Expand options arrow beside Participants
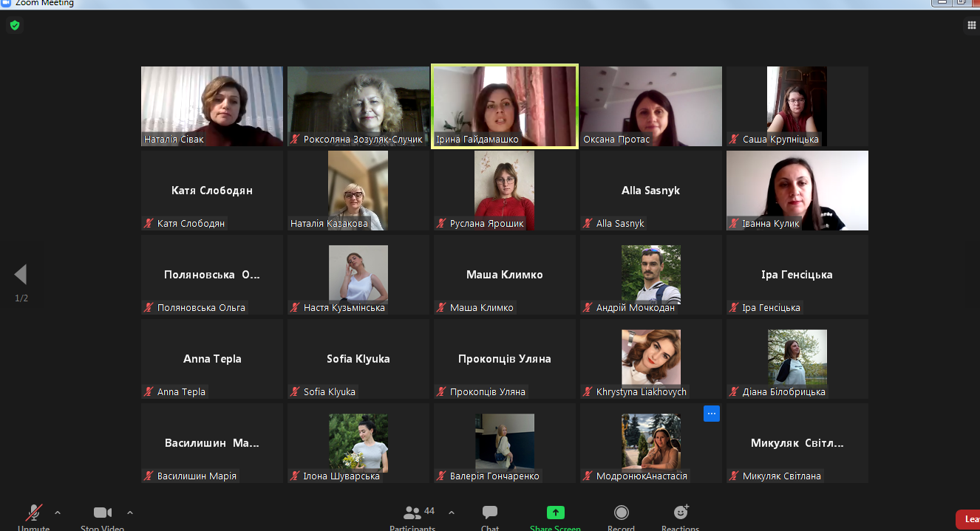This screenshot has width=980, height=531. pyautogui.click(x=452, y=513)
